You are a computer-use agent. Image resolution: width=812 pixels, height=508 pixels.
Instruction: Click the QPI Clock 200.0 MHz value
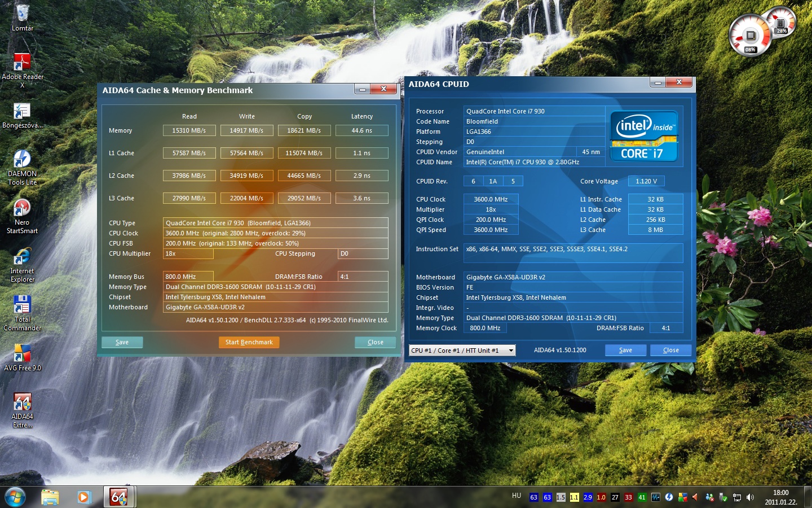coord(491,220)
